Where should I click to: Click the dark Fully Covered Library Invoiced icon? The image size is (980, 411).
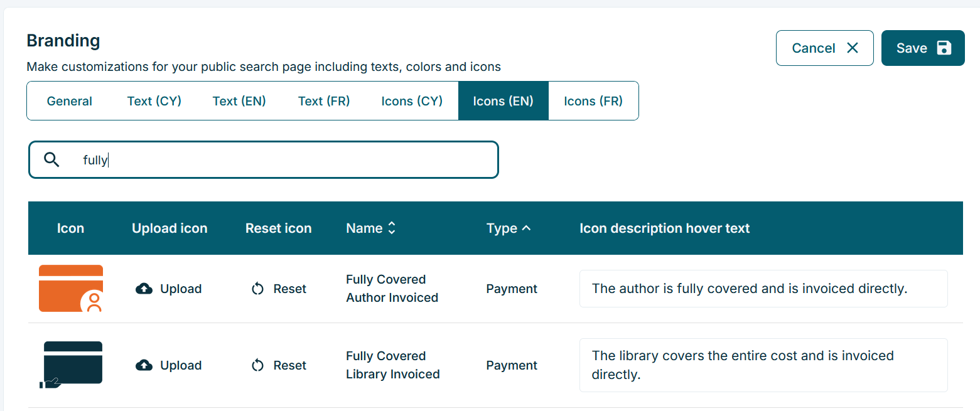pyautogui.click(x=71, y=365)
